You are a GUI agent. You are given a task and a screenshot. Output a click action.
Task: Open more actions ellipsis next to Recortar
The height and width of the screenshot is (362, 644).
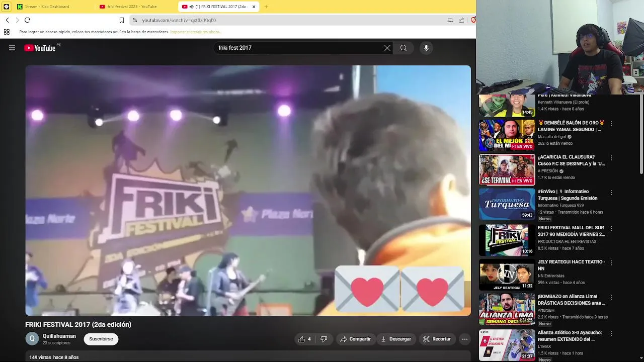(465, 339)
